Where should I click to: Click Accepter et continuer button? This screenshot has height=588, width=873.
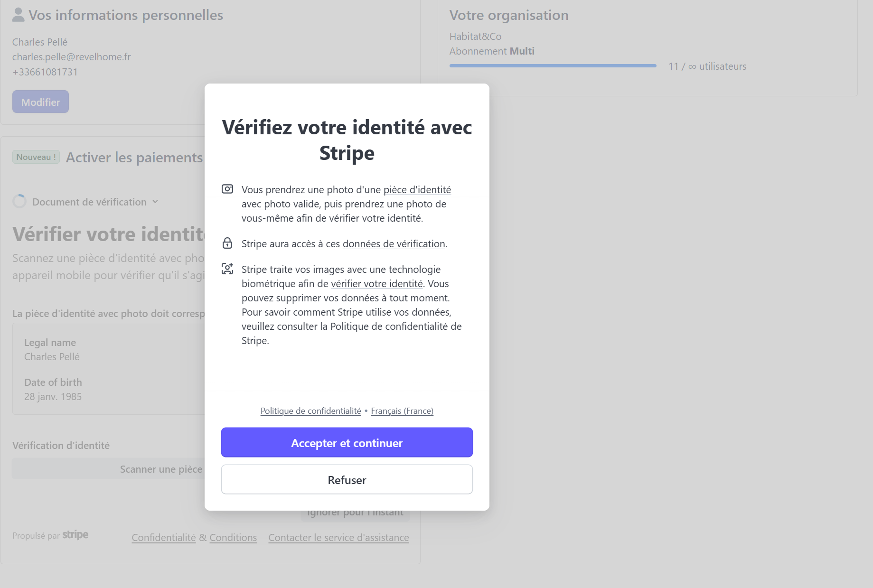[x=347, y=443]
